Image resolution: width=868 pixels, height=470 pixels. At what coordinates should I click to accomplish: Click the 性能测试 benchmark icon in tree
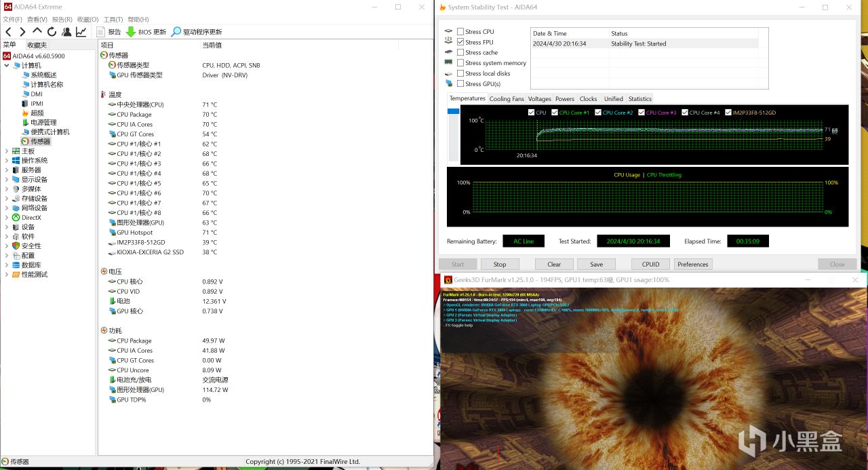16,275
